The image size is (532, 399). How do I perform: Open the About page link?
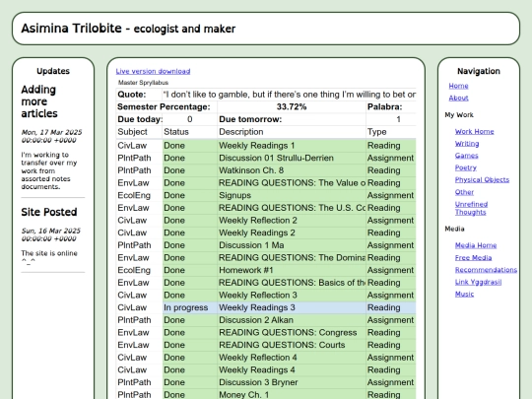pyautogui.click(x=458, y=99)
